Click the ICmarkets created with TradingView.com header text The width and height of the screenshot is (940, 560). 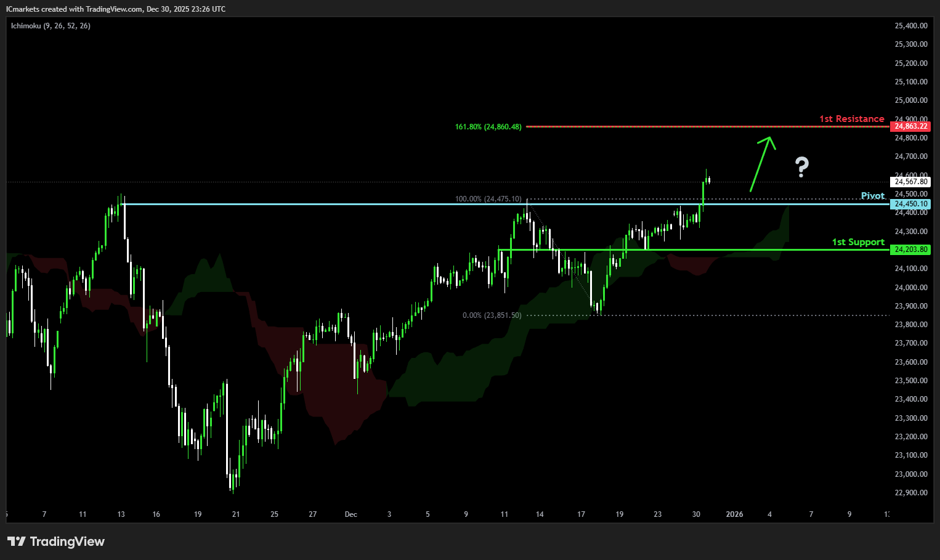coord(116,9)
